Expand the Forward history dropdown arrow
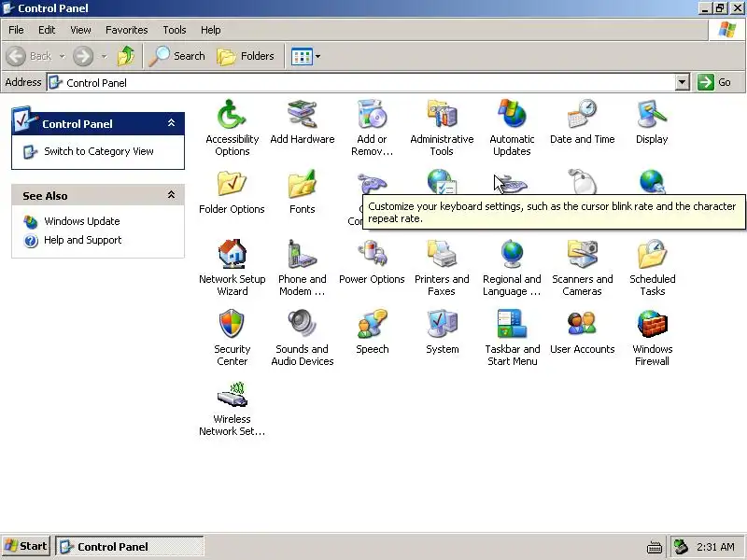Image resolution: width=747 pixels, height=560 pixels. coord(104,56)
